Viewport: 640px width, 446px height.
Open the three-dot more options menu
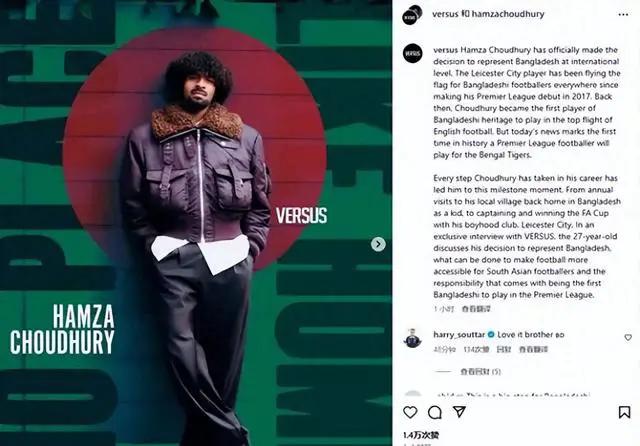(623, 15)
